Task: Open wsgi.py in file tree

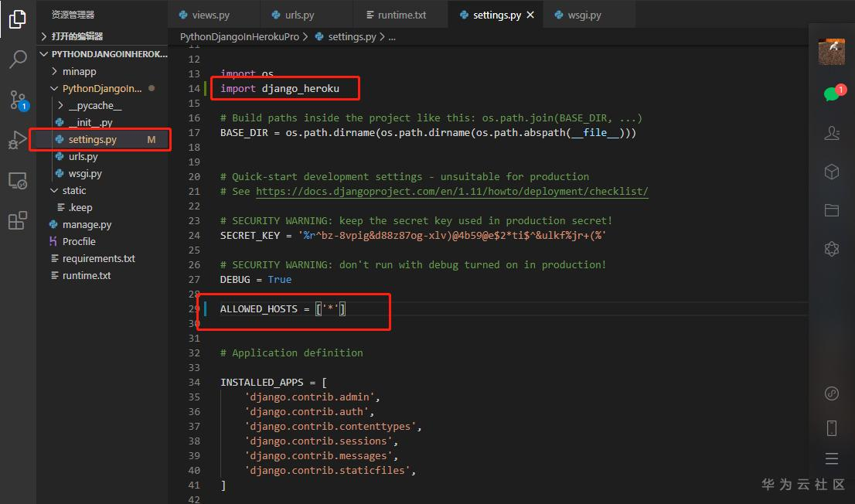Action: pyautogui.click(x=103, y=173)
